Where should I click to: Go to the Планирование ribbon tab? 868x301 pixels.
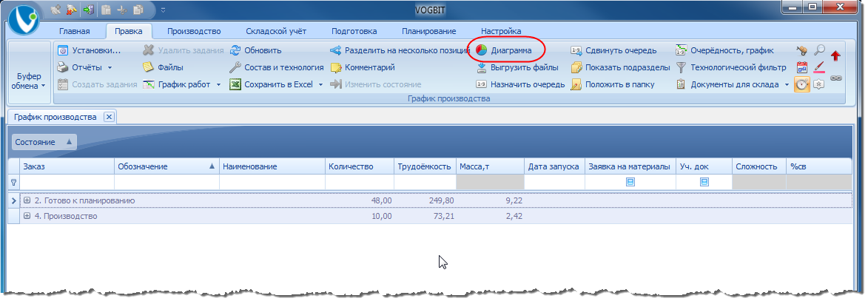(429, 31)
